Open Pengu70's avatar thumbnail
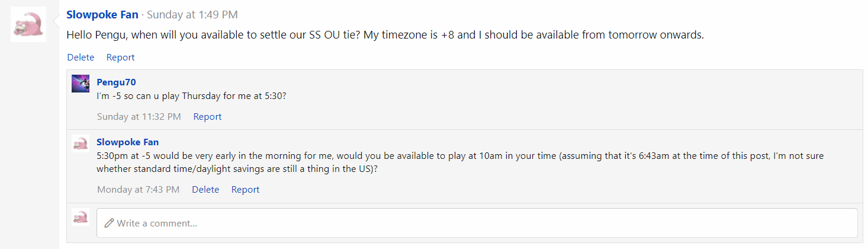868x249 pixels. [81, 84]
